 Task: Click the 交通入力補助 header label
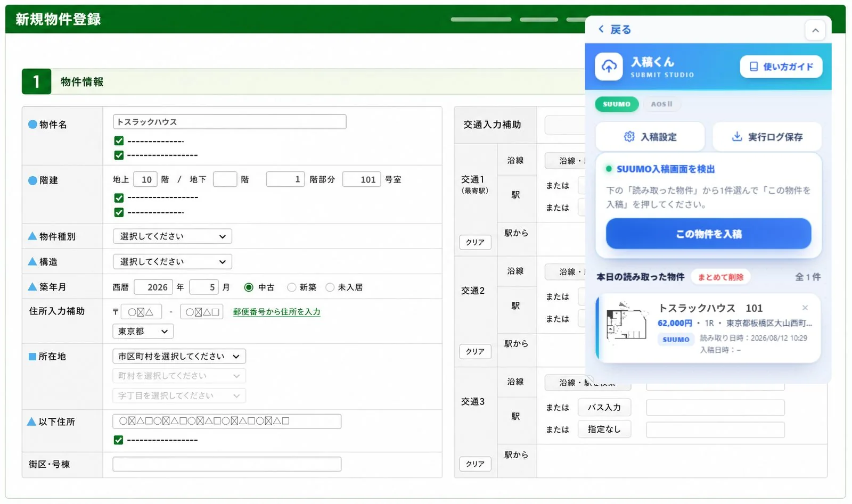[492, 125]
